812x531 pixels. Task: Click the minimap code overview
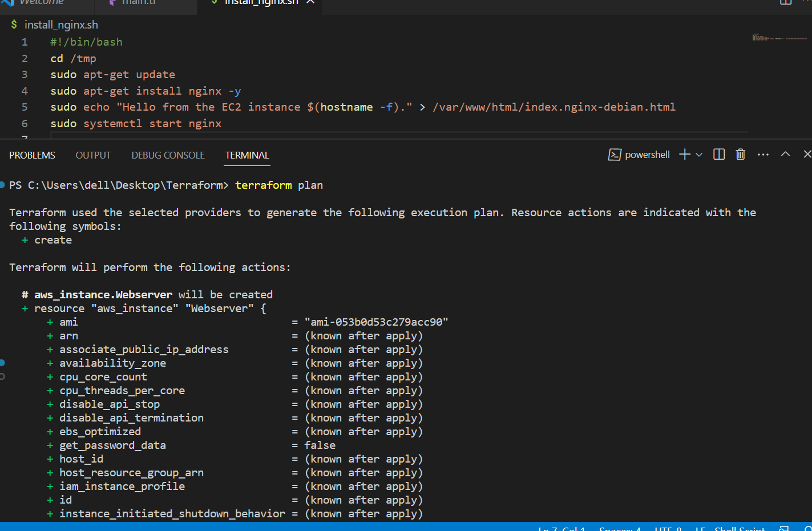coord(779,38)
